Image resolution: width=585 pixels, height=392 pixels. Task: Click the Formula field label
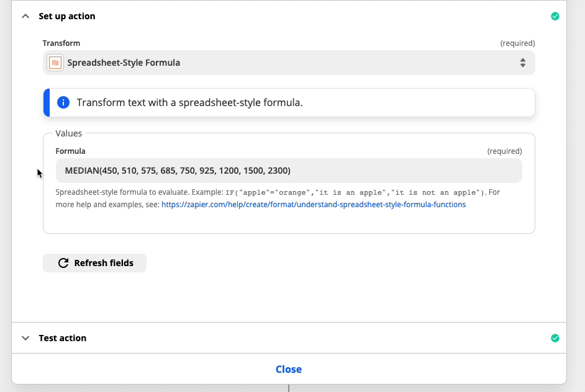[x=71, y=151]
